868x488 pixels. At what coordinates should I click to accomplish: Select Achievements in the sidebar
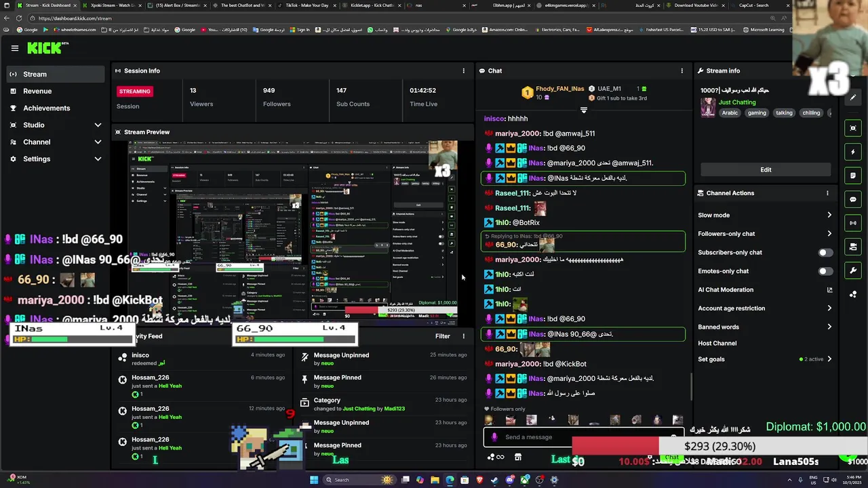[56, 108]
